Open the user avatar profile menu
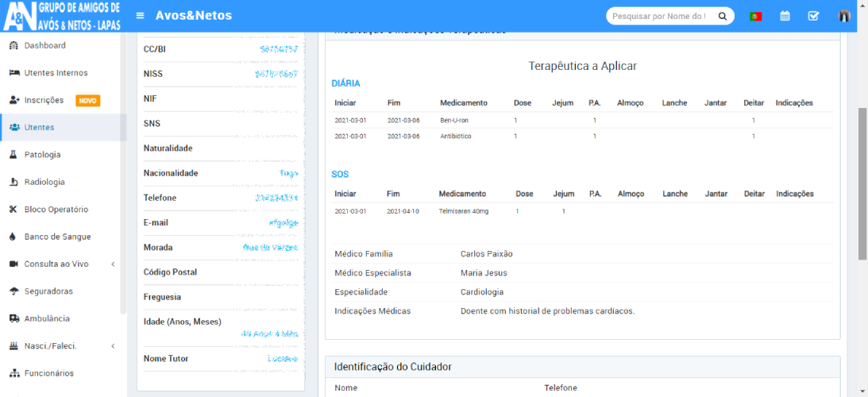Screen dimensions: 868x397 [843, 16]
